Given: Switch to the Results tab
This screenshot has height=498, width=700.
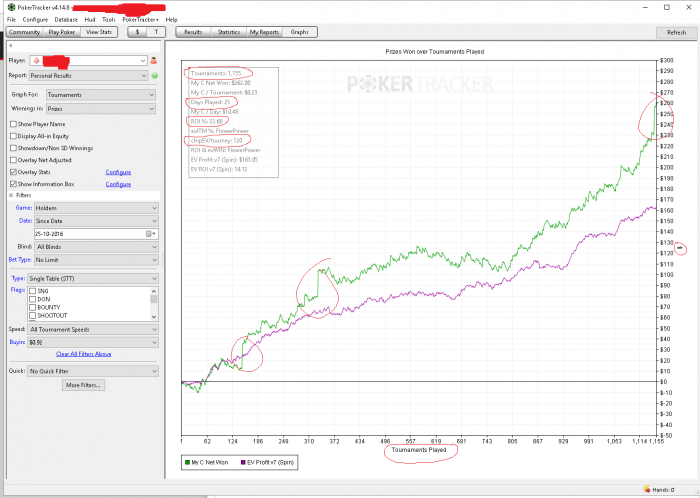Looking at the screenshot, I should pyautogui.click(x=193, y=32).
